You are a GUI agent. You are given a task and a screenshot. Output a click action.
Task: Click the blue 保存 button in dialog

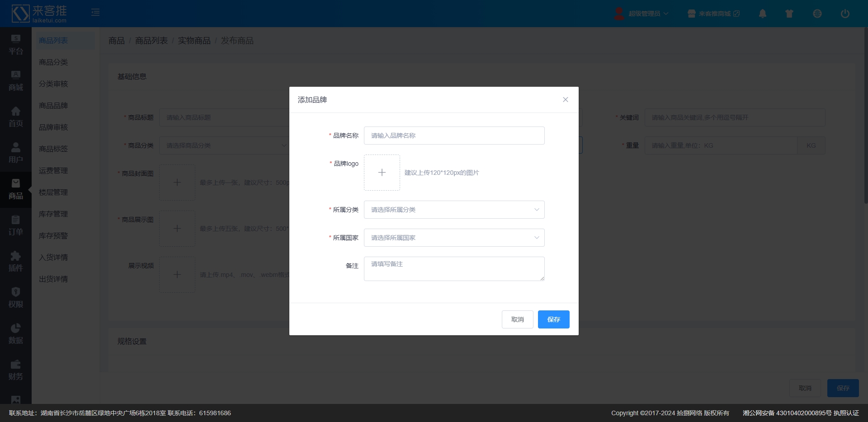(x=553, y=319)
